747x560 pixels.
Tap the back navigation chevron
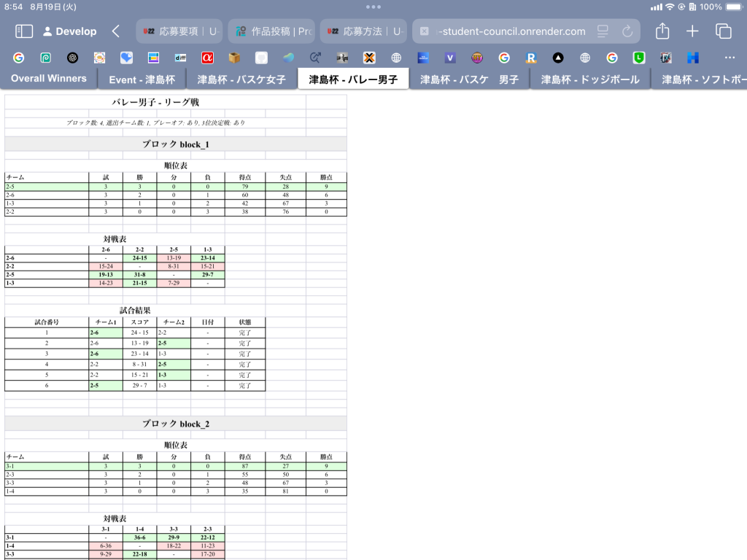coord(116,31)
